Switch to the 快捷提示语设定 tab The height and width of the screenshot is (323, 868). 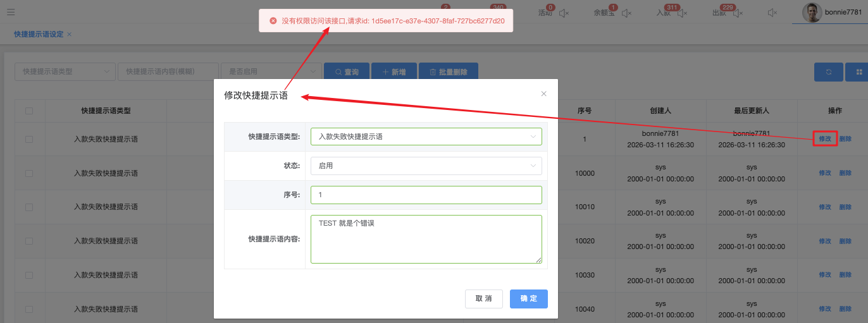pos(39,34)
